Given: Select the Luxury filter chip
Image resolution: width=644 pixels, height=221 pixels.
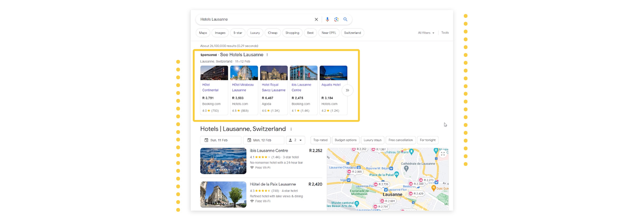Looking at the screenshot, I should [255, 33].
